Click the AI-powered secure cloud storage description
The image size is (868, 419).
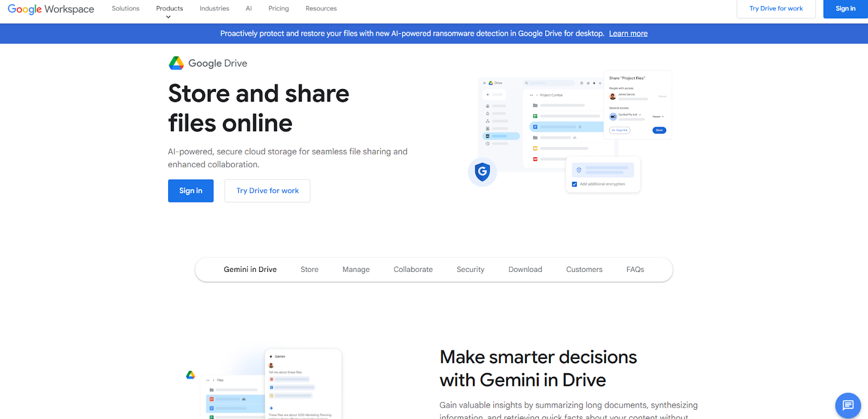(x=288, y=158)
